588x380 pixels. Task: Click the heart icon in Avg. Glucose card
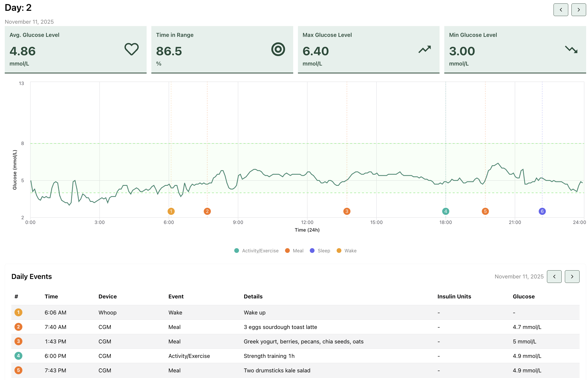point(131,49)
